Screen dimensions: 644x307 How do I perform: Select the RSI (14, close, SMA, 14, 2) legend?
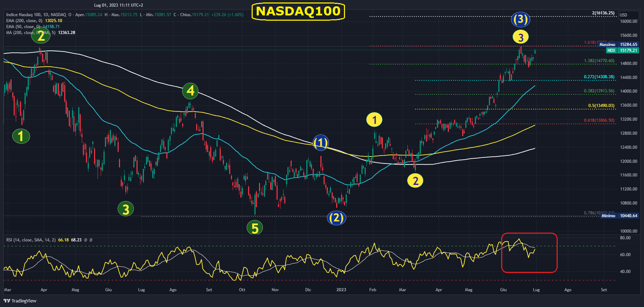31,240
